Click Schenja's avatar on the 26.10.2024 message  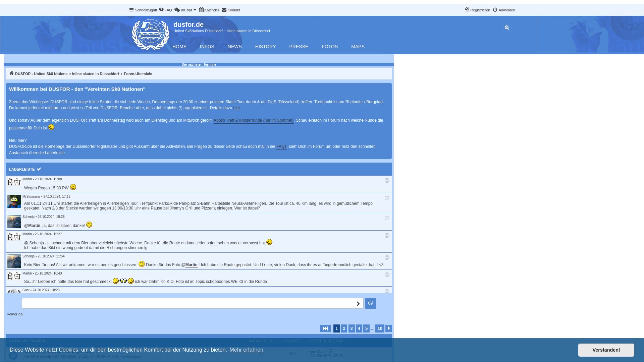pos(14,222)
